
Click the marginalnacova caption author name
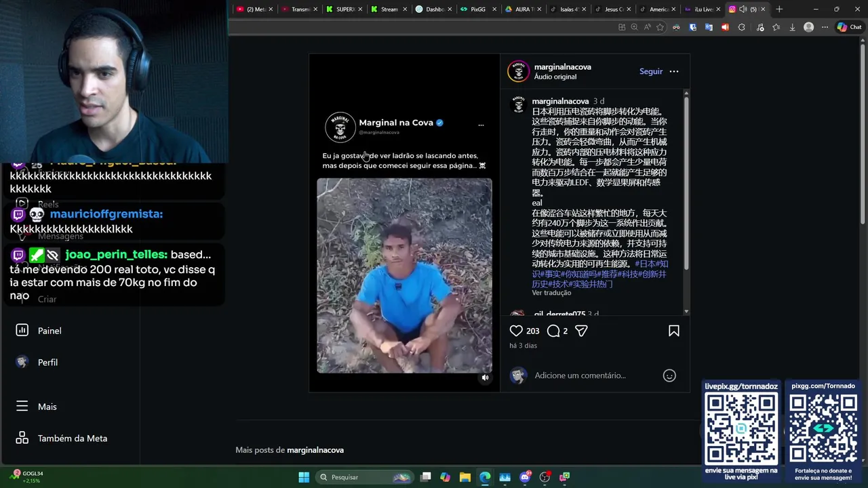point(560,101)
